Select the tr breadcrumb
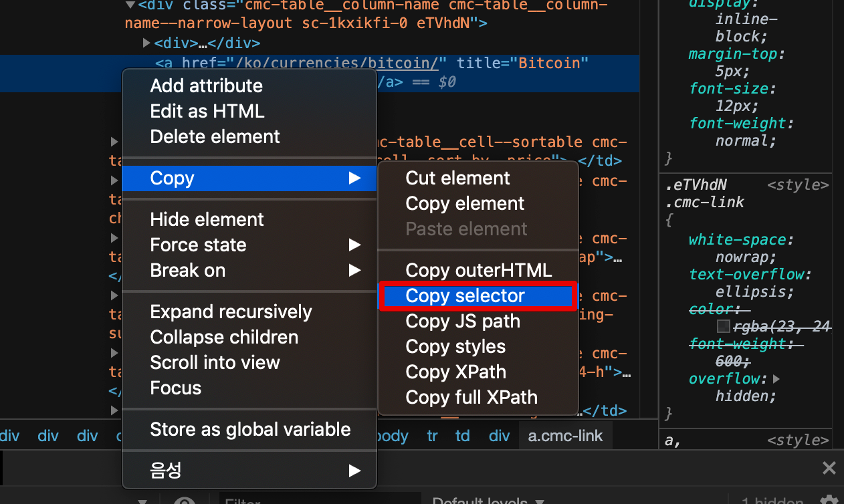The width and height of the screenshot is (844, 504). (x=433, y=436)
